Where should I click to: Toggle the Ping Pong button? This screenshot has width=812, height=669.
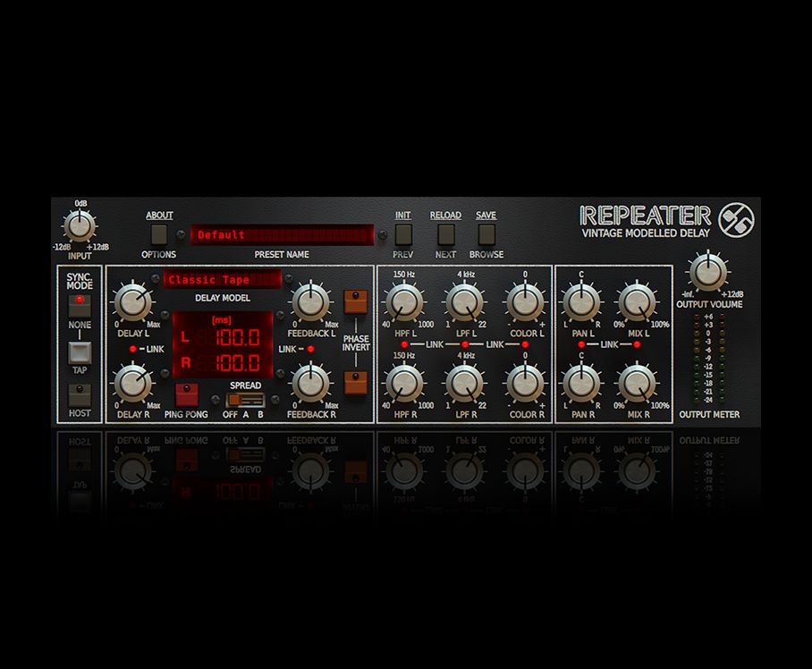[186, 394]
